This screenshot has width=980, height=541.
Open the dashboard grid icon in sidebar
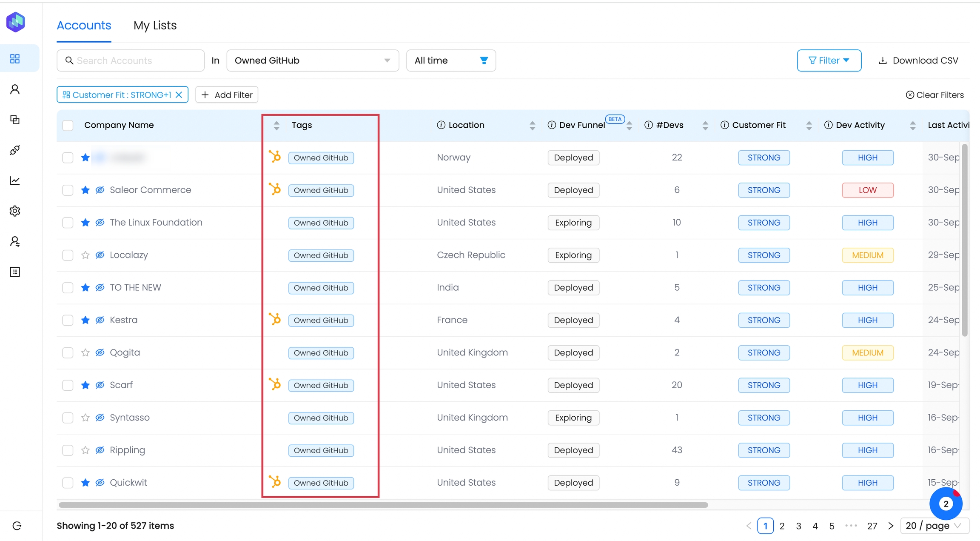coord(15,59)
